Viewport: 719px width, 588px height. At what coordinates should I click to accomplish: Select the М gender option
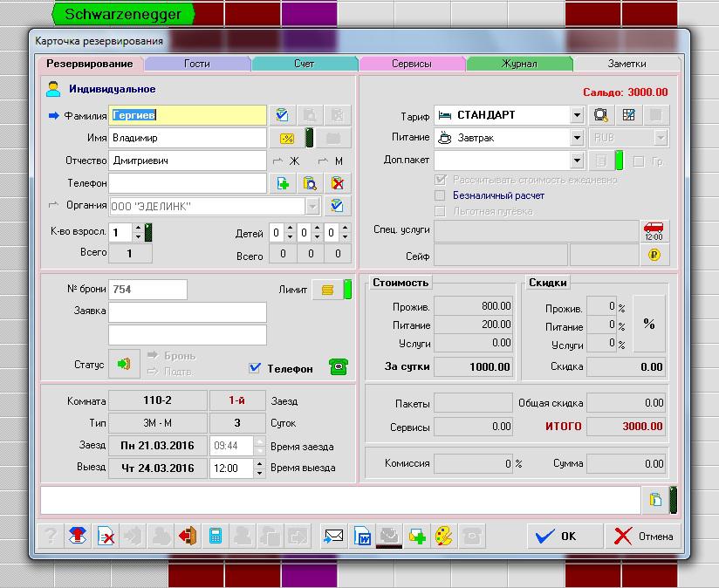(x=331, y=161)
